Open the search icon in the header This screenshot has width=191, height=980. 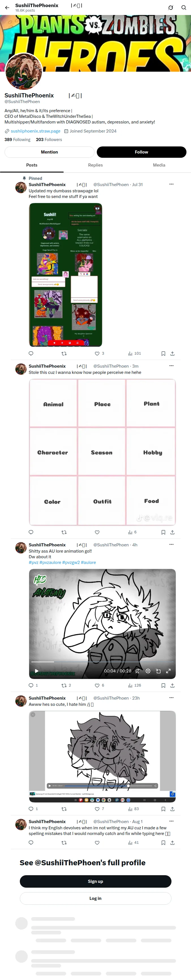click(184, 8)
